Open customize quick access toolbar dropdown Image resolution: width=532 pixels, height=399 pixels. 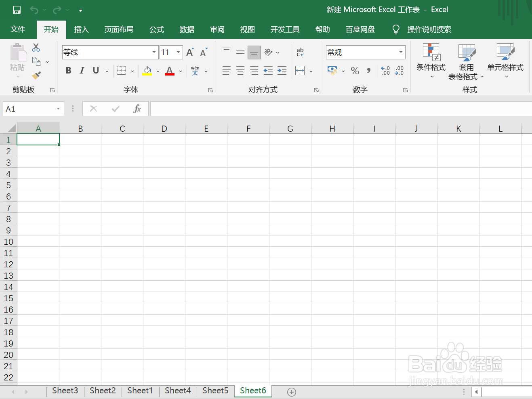pyautogui.click(x=80, y=10)
